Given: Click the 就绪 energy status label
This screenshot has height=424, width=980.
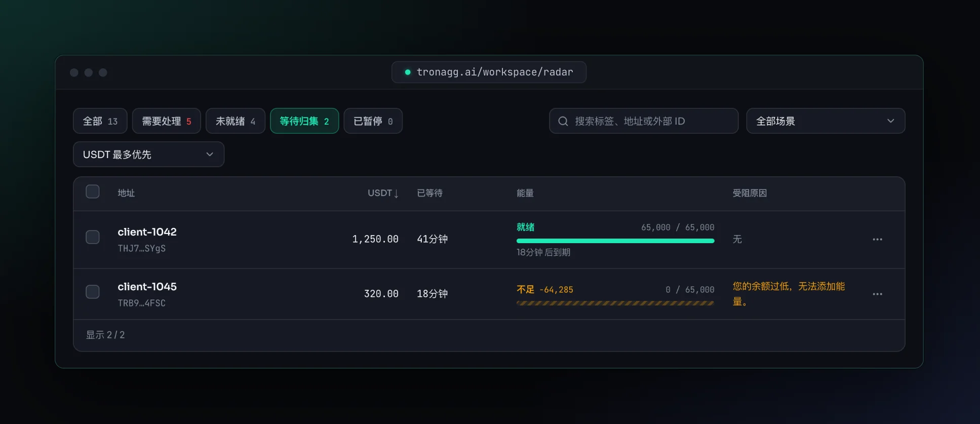Looking at the screenshot, I should 525,227.
